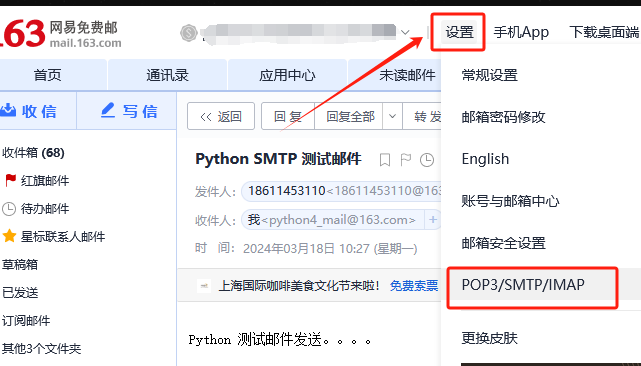Screen dimensions: 641x366
Task: Select 更换皮肤 from the settings menu
Action: point(490,338)
